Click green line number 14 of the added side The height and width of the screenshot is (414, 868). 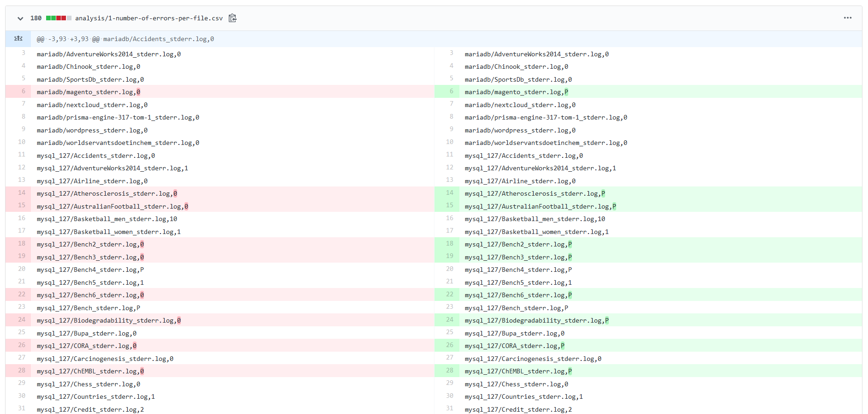(x=446, y=193)
